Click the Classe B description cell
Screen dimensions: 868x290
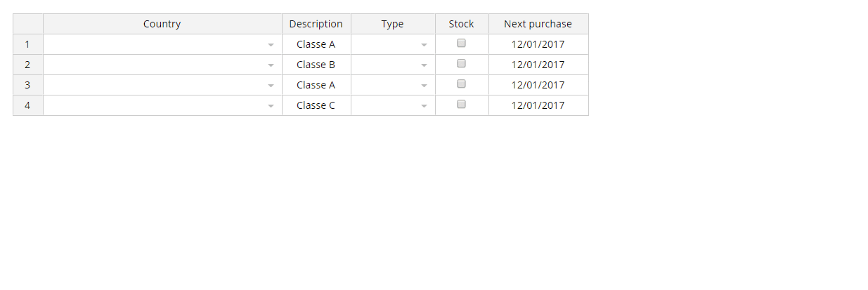pos(316,65)
